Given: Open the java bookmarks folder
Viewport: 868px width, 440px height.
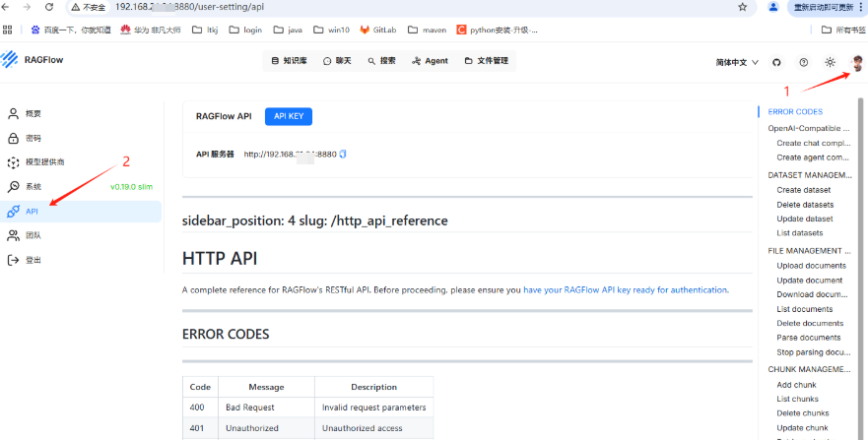Looking at the screenshot, I should (x=288, y=30).
